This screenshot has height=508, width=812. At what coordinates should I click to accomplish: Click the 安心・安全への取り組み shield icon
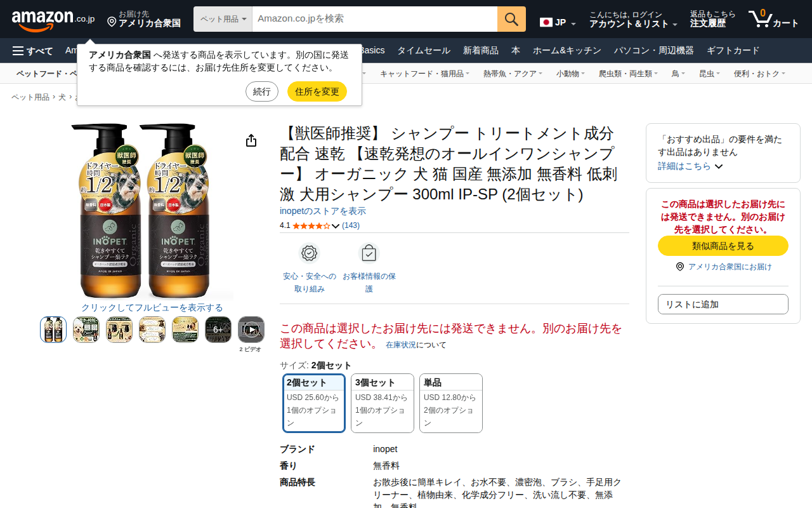(x=309, y=253)
